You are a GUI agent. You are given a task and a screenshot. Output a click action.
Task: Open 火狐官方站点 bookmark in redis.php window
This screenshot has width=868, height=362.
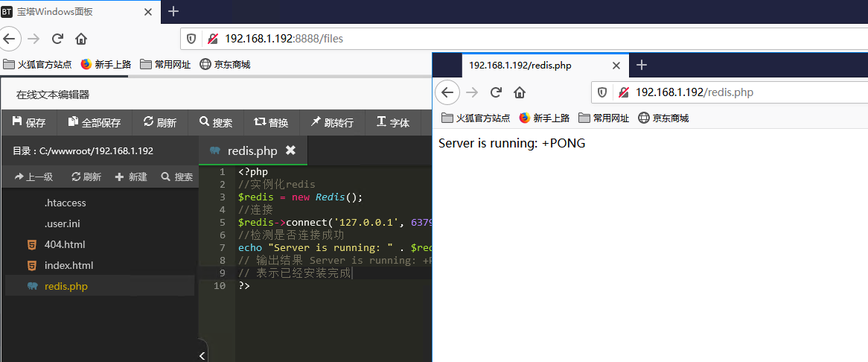tap(476, 118)
